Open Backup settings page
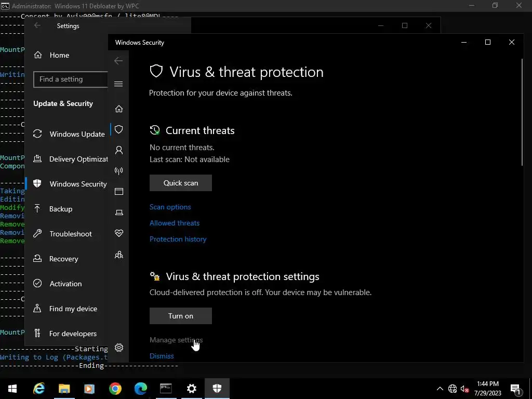This screenshot has width=532, height=399. point(52,209)
